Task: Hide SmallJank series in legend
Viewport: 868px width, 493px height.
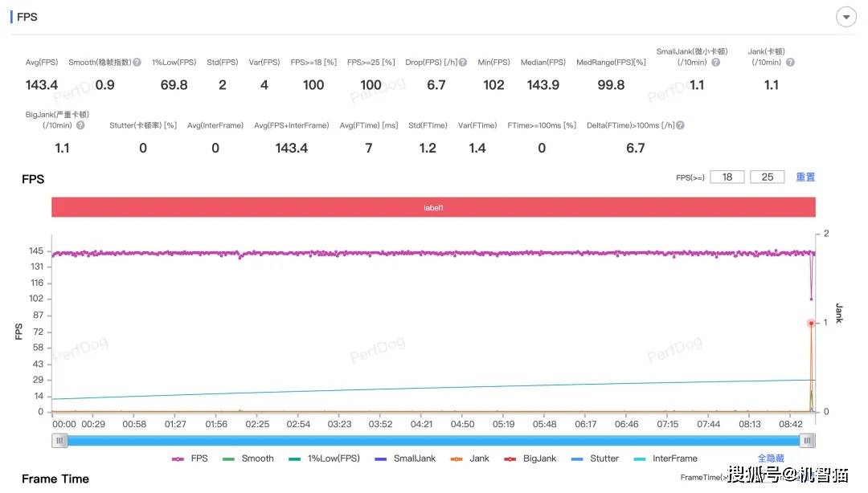Action: click(405, 458)
